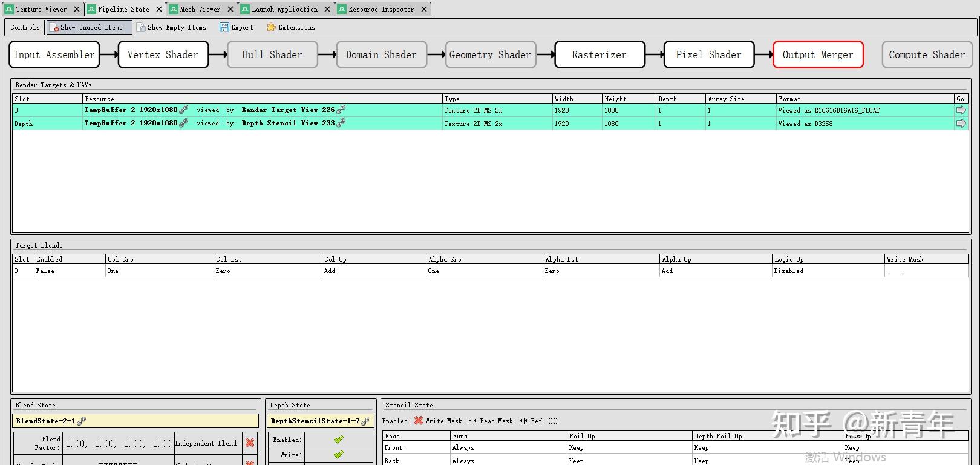Switch to the Texture Viewer tab
980x465 pixels.
tap(41, 9)
